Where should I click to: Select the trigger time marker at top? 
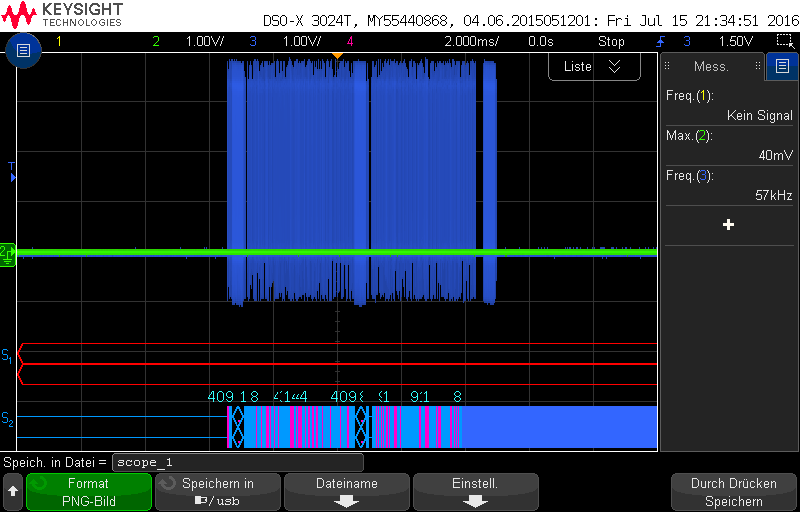337,55
